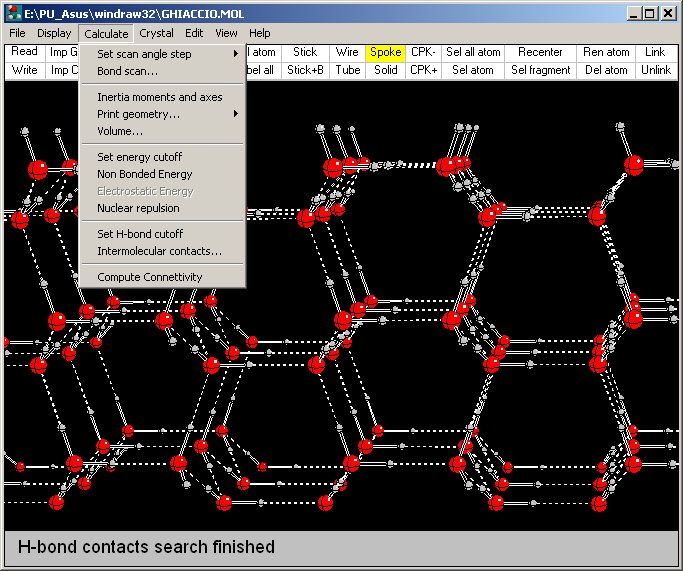Screen dimensions: 683x571
Task: Expand Print geometry… submenu
Action: click(x=162, y=114)
